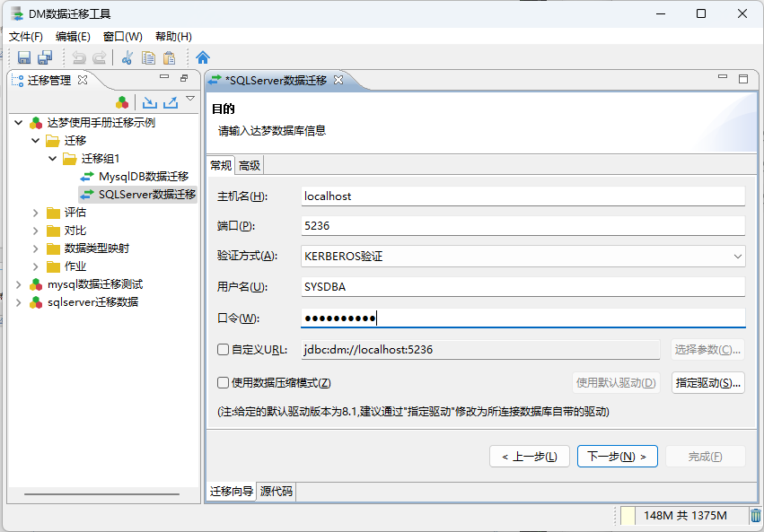Image resolution: width=764 pixels, height=532 pixels.
Task: Close the 迁移管理 panel tab
Action: pos(83,80)
